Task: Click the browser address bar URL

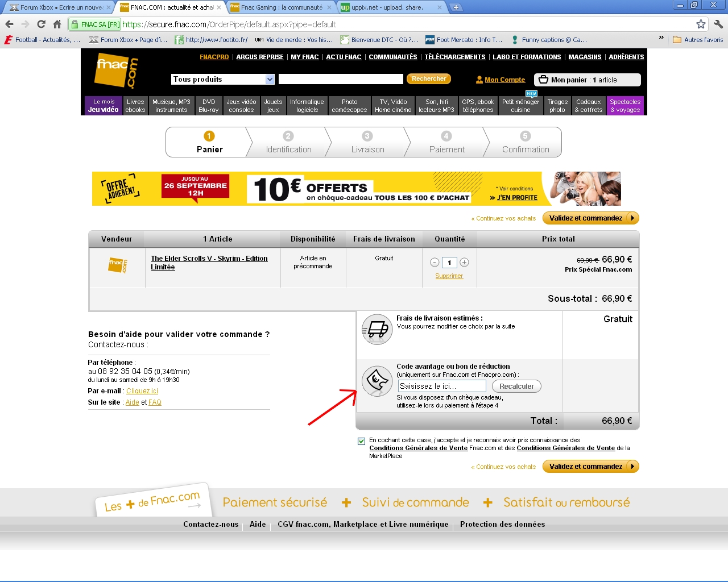Action: [229, 24]
